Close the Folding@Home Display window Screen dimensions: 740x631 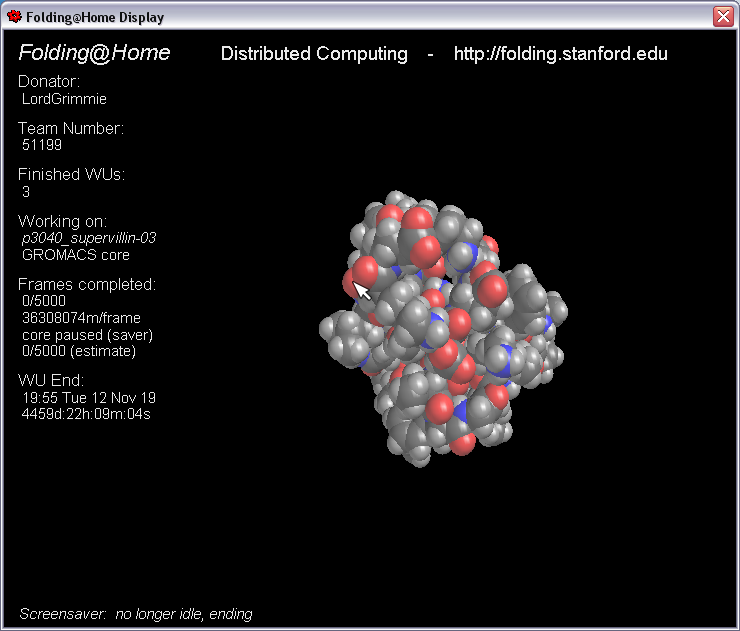pos(723,17)
